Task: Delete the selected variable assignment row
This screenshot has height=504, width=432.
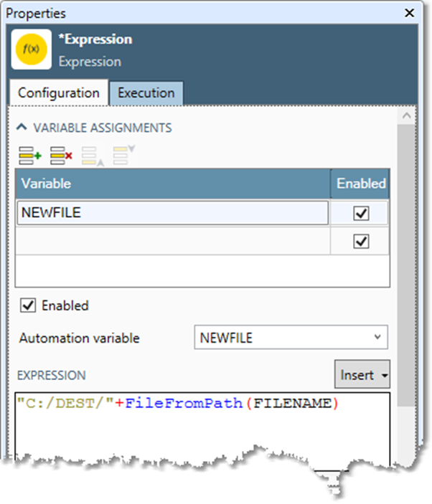Action: click(61, 153)
